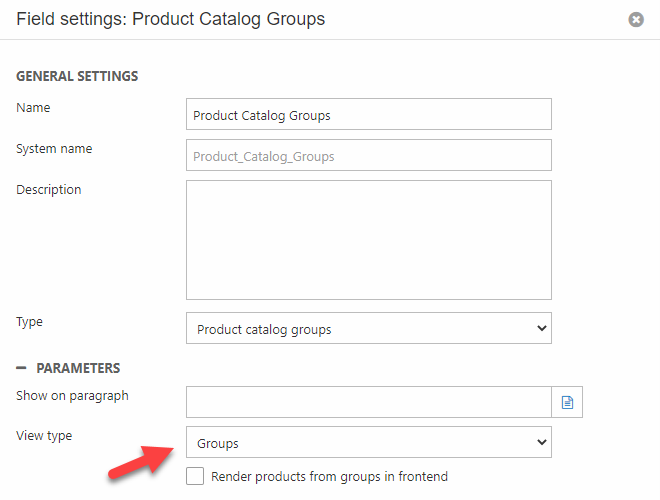Click the 'System name' field label

click(54, 149)
